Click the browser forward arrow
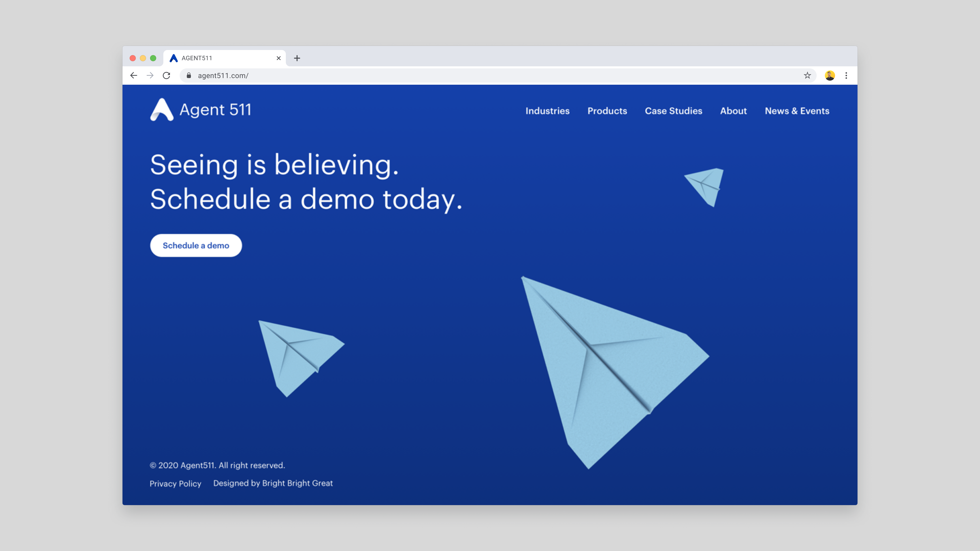 [150, 75]
